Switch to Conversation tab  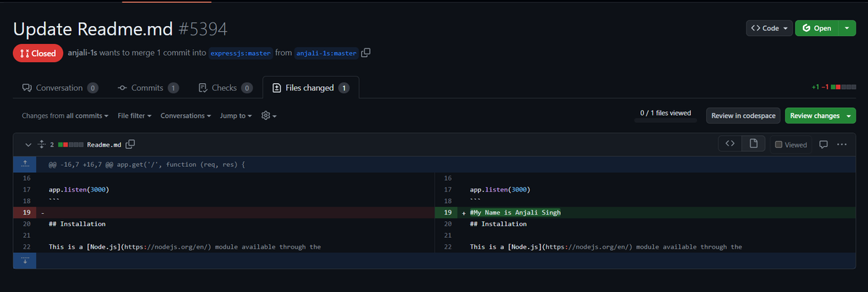(60, 88)
